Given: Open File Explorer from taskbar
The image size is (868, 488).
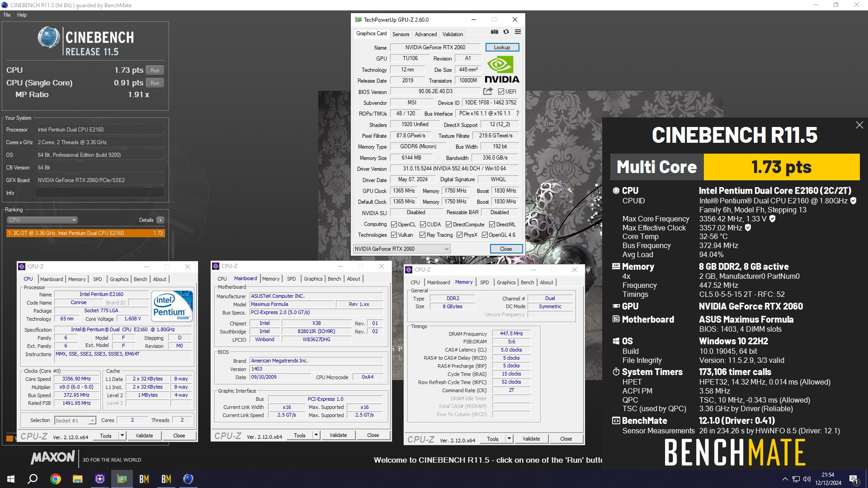Looking at the screenshot, I should (x=77, y=479).
